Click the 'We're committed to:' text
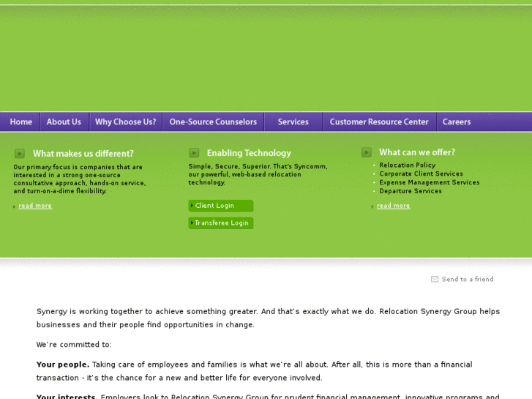Image resolution: width=532 pixels, height=399 pixels. 74,344
